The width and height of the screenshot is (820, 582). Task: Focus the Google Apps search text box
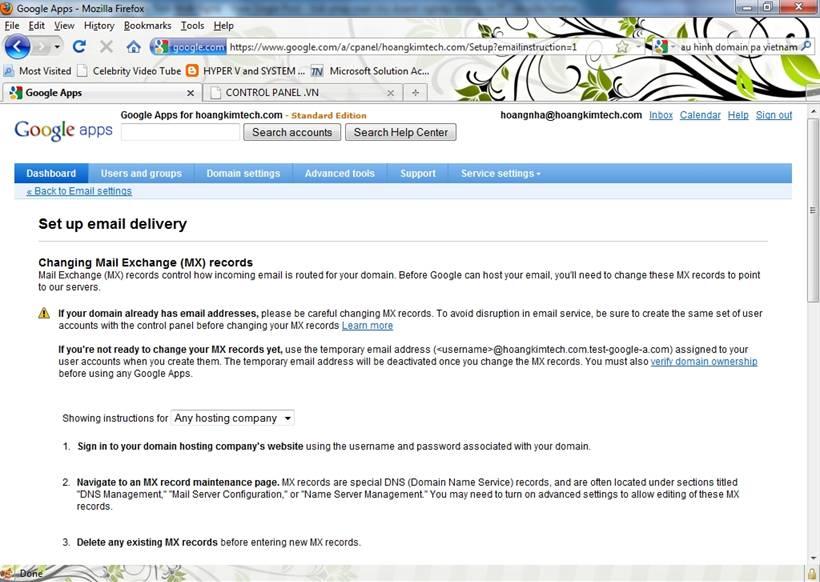click(x=180, y=132)
